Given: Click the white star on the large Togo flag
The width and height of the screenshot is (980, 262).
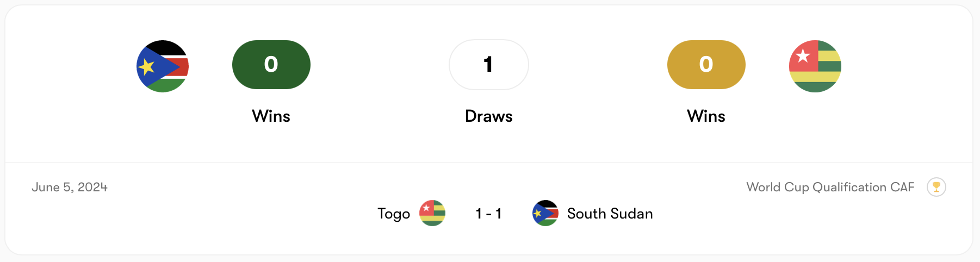Looking at the screenshot, I should tap(803, 55).
